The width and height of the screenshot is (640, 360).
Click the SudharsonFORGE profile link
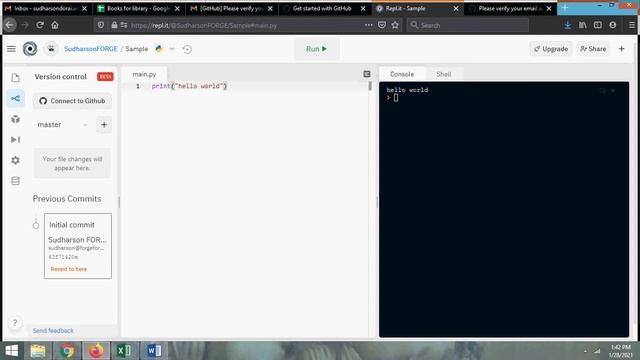coord(91,49)
